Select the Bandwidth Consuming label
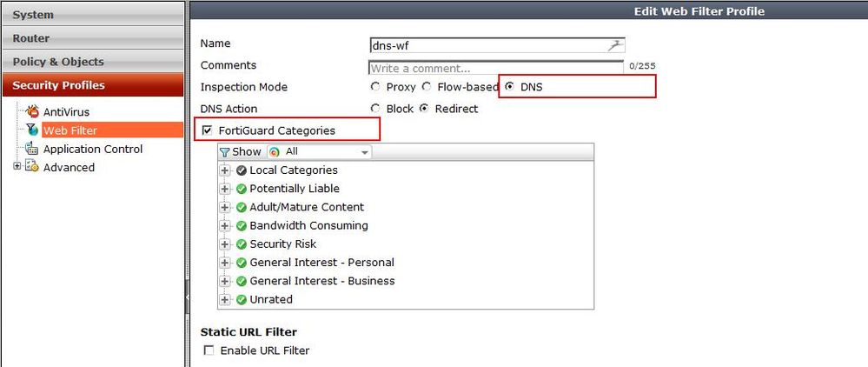 (x=308, y=225)
